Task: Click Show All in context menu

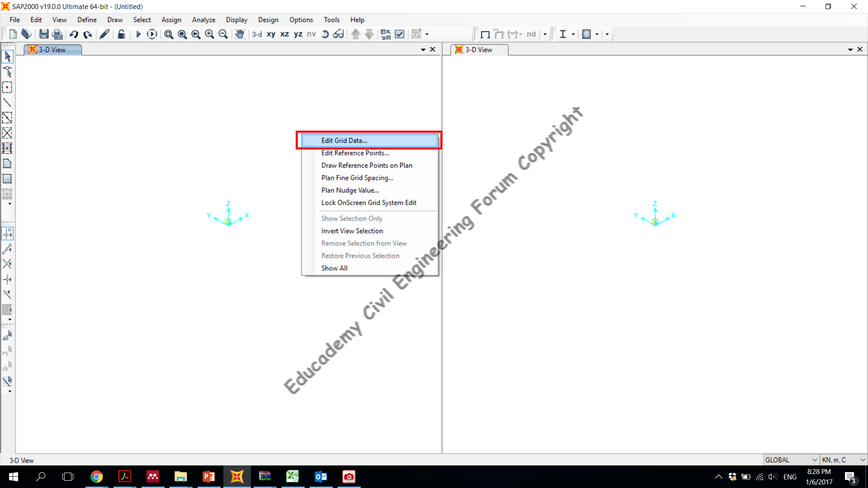Action: (370, 268)
